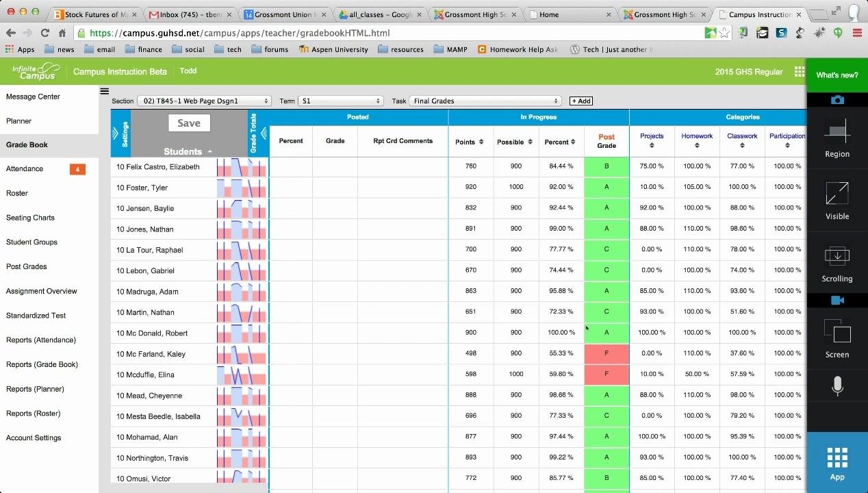This screenshot has height=493, width=868.
Task: Click the browser back arrow
Action: (11, 33)
